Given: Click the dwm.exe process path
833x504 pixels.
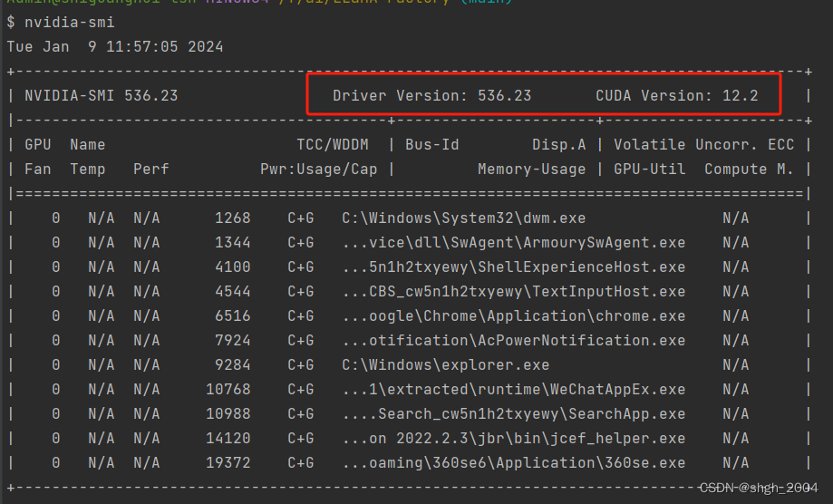Looking at the screenshot, I should [464, 218].
